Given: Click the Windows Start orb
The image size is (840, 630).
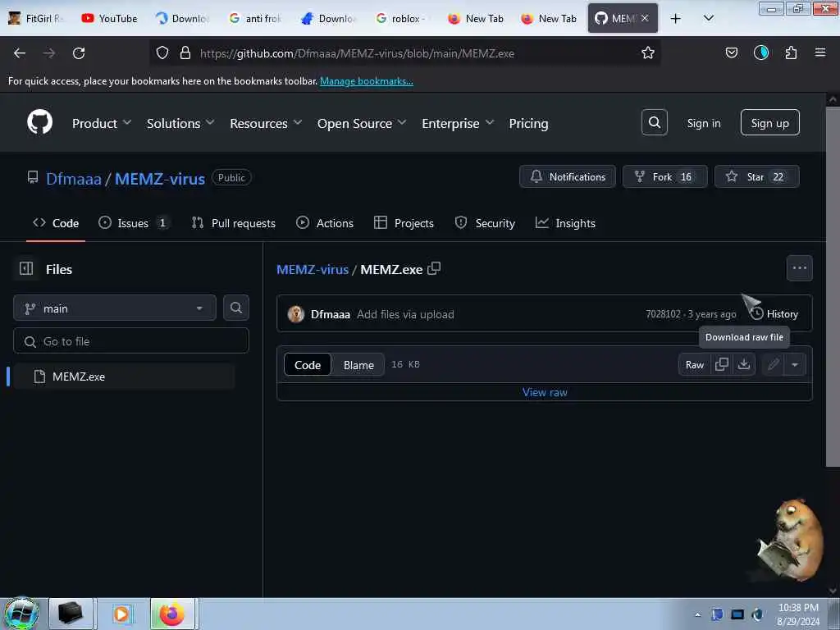Looking at the screenshot, I should coord(21,614).
